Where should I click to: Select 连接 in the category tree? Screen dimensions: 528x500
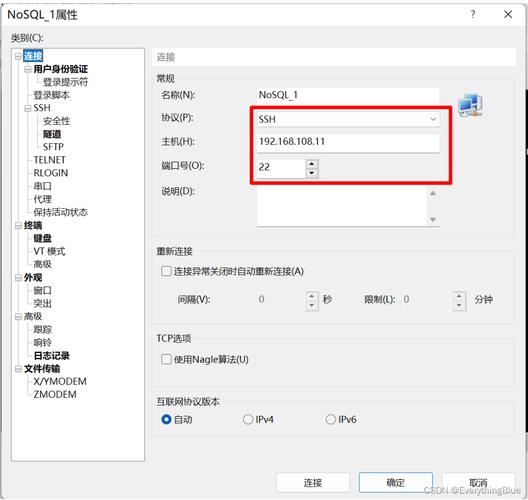tap(33, 56)
